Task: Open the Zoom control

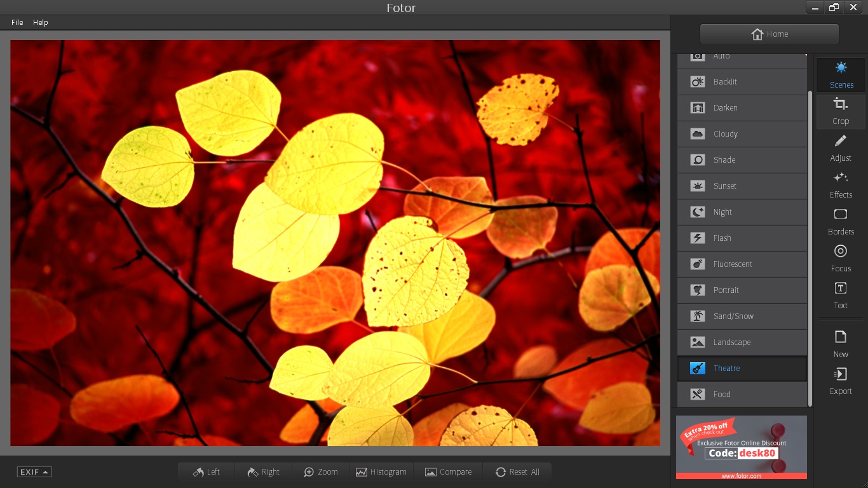Action: click(320, 471)
